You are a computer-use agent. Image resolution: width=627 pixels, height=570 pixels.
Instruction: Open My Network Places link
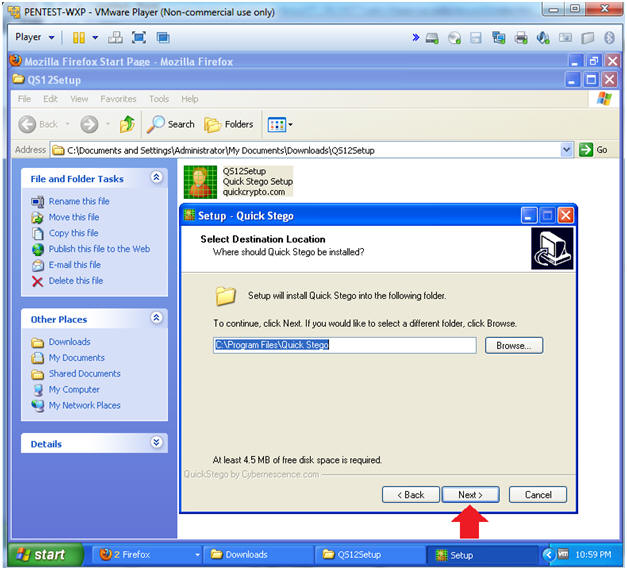tap(84, 405)
